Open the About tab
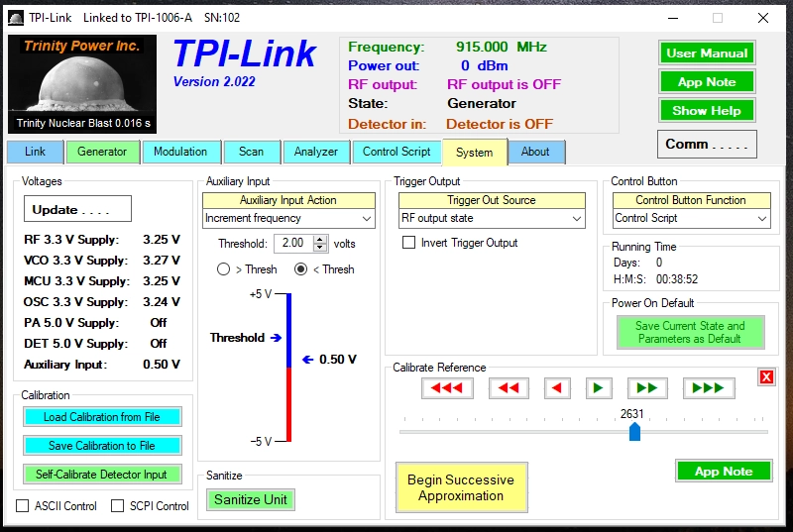793x532 pixels. coord(535,152)
